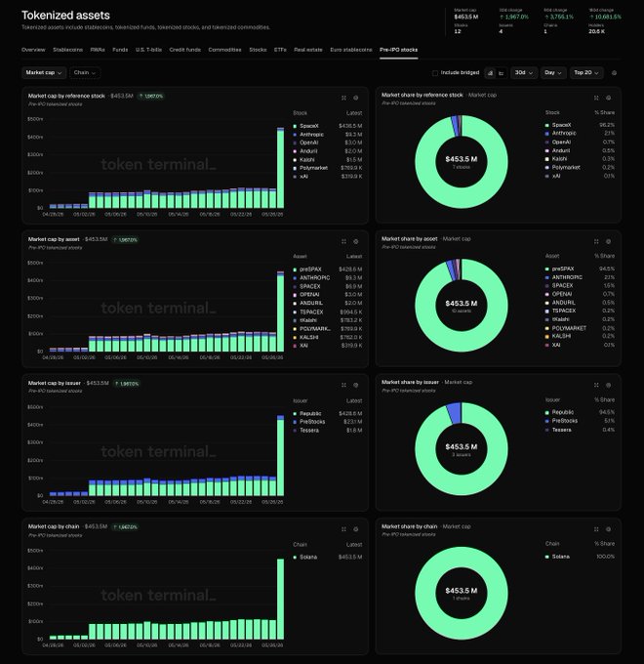Toggle SpaceX series in Market cap by reference stock legend
The height and width of the screenshot is (664, 644).
[328, 126]
